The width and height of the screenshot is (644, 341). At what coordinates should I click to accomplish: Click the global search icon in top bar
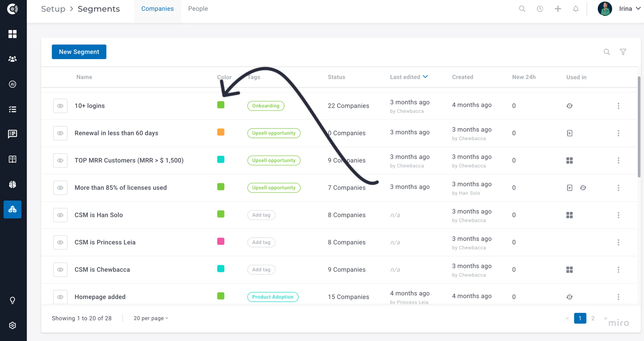point(522,9)
